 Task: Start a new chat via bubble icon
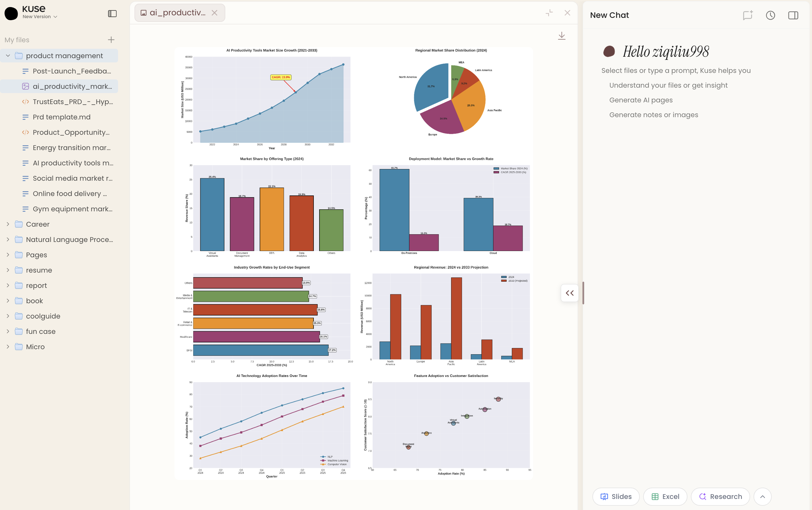(x=747, y=15)
